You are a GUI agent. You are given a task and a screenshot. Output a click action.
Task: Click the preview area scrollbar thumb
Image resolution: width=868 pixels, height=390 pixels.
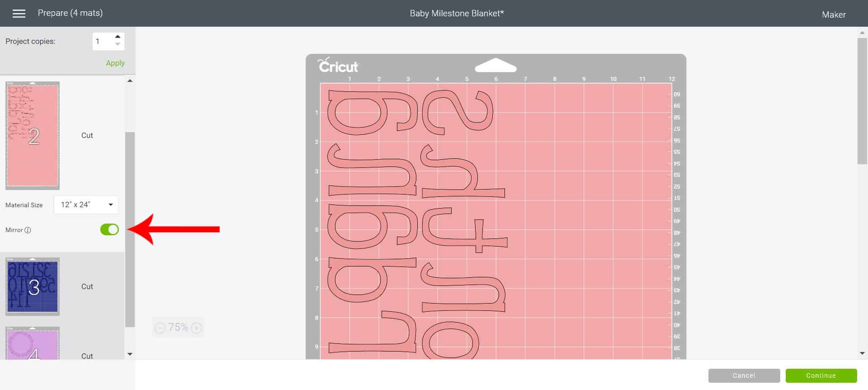point(862,101)
